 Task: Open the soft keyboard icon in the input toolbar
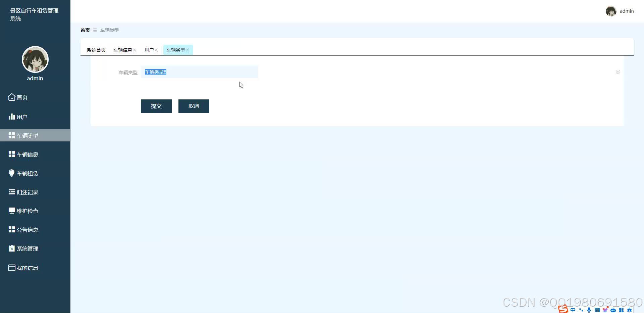597,310
